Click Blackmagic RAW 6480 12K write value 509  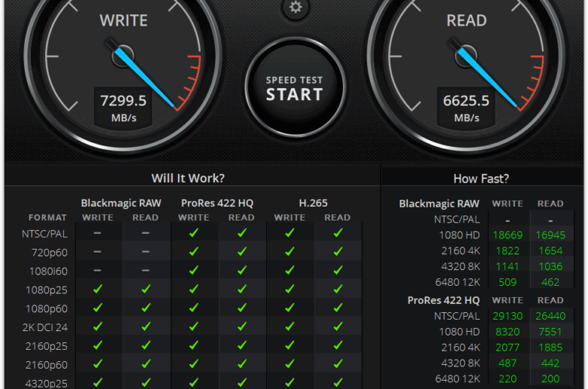[508, 283]
